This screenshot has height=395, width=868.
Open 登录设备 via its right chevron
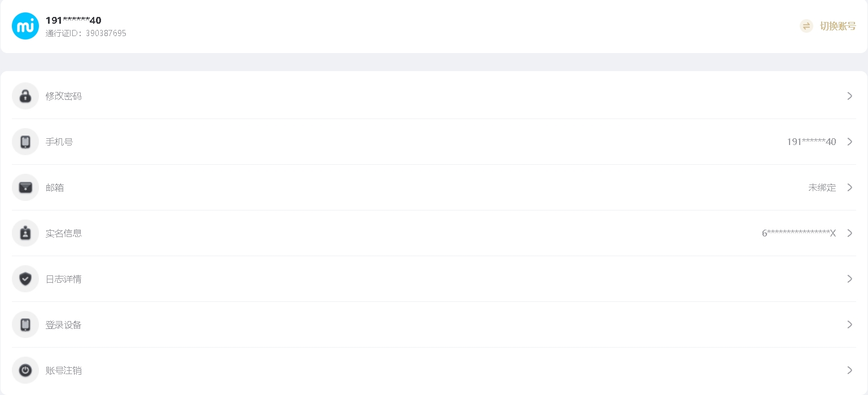pyautogui.click(x=849, y=324)
